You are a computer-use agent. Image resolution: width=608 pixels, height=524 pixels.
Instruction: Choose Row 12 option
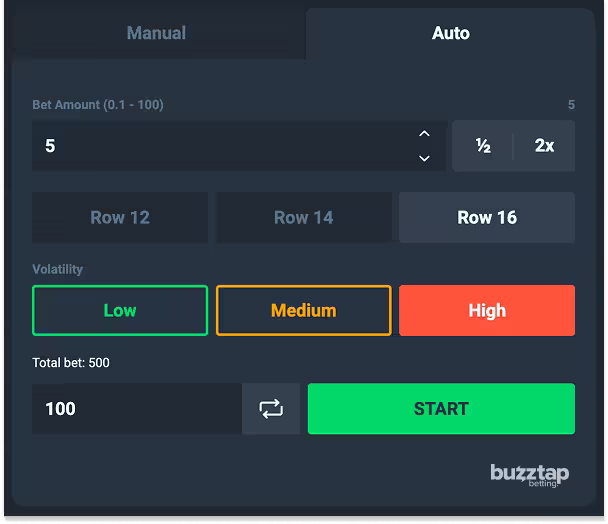(x=120, y=218)
